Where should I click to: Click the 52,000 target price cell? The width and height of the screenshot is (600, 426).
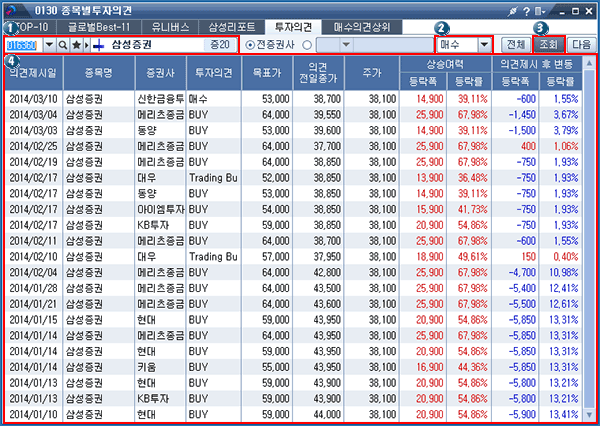267,178
